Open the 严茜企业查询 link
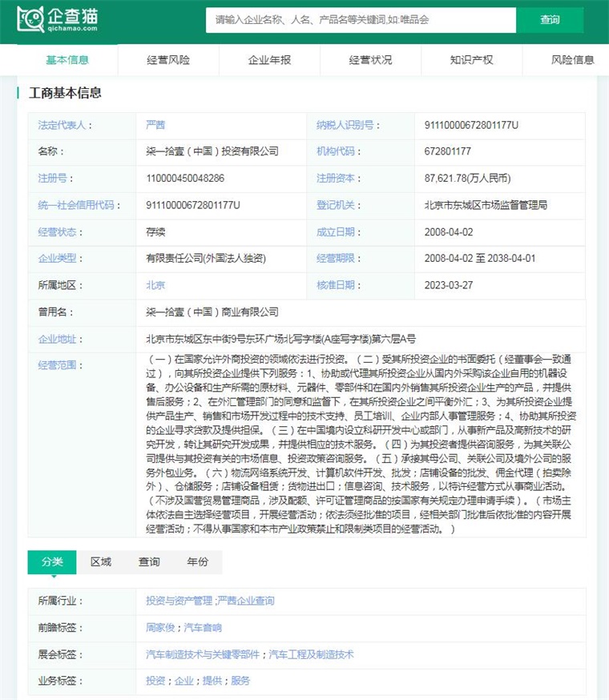The width and height of the screenshot is (609, 700). [x=245, y=601]
